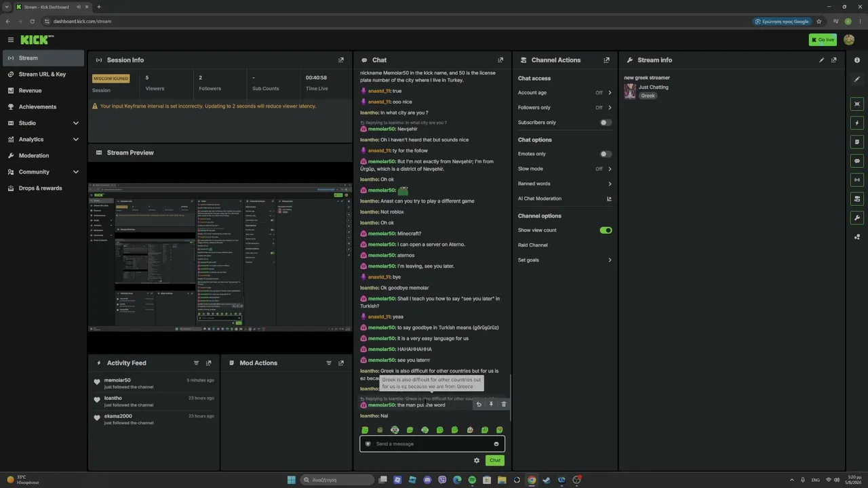Click the Windows taskbar search box
This screenshot has width=868, height=488.
(337, 480)
